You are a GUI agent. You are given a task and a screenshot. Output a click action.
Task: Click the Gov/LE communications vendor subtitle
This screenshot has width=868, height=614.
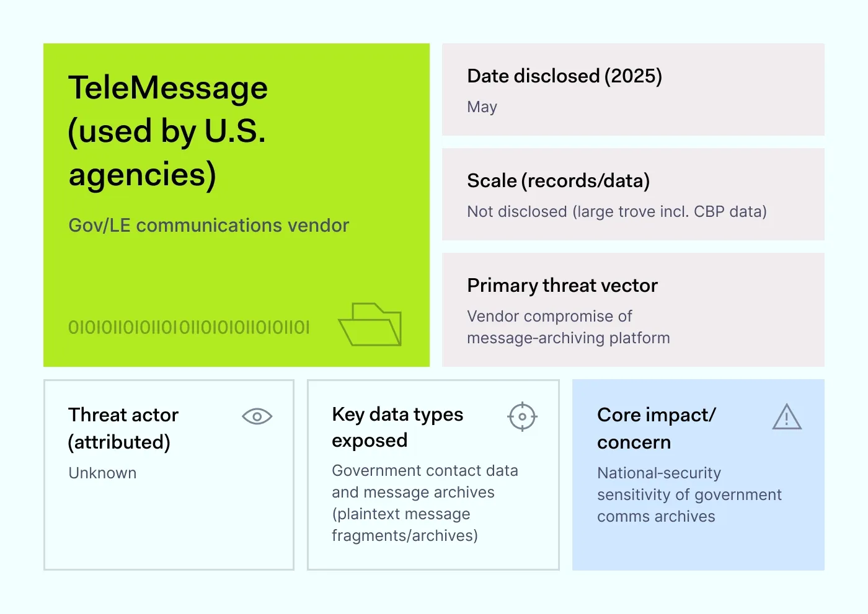[208, 226]
